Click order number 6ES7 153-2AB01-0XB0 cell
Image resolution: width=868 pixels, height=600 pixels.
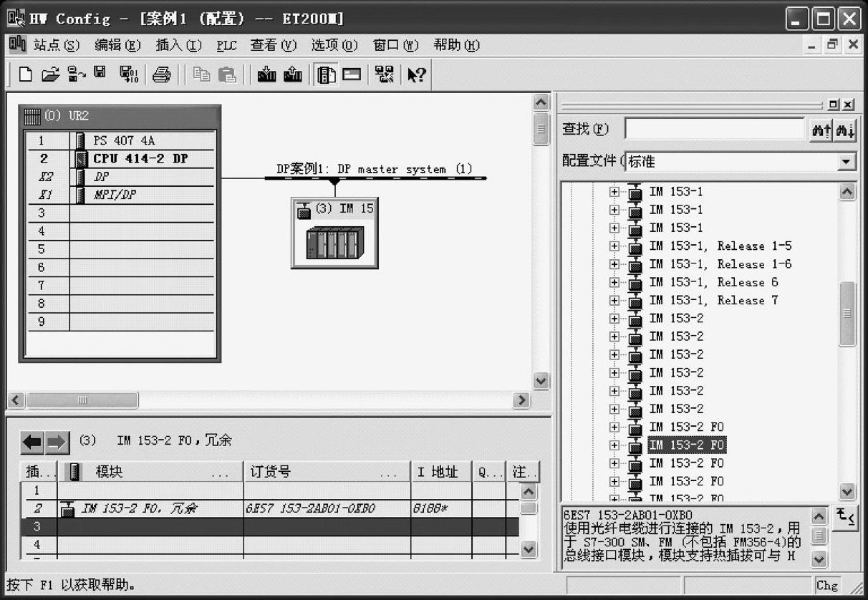tap(327, 509)
